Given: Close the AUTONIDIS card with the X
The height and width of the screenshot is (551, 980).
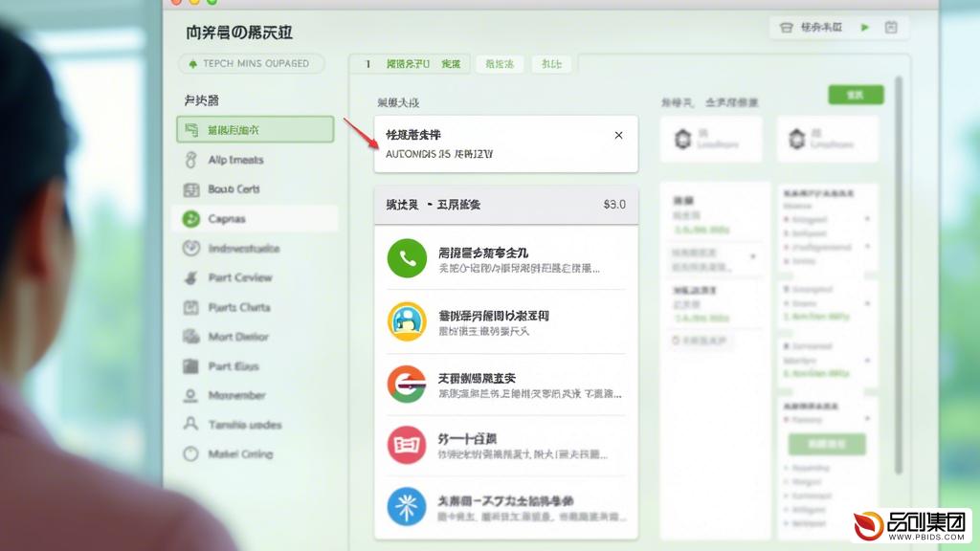Looking at the screenshot, I should pyautogui.click(x=619, y=135).
